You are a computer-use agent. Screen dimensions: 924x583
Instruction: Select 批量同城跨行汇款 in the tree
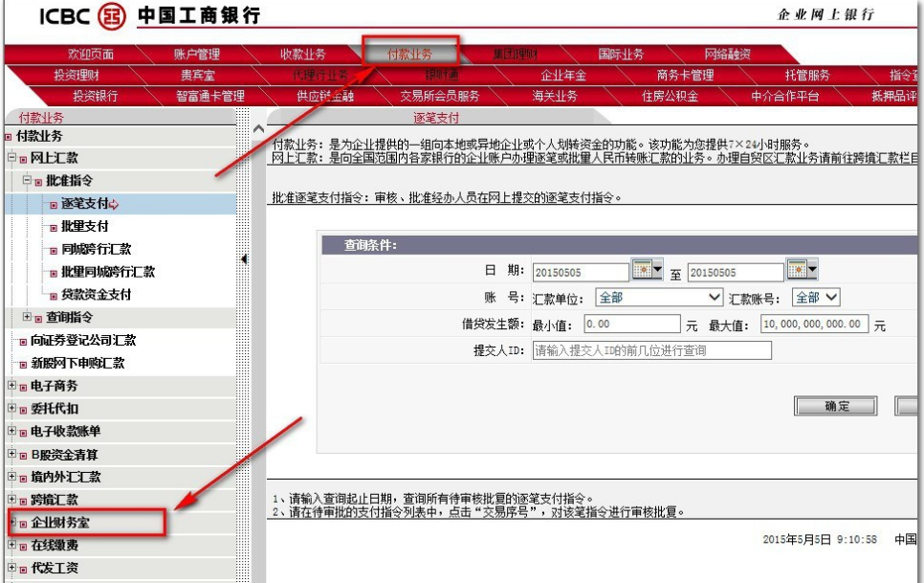(x=108, y=272)
